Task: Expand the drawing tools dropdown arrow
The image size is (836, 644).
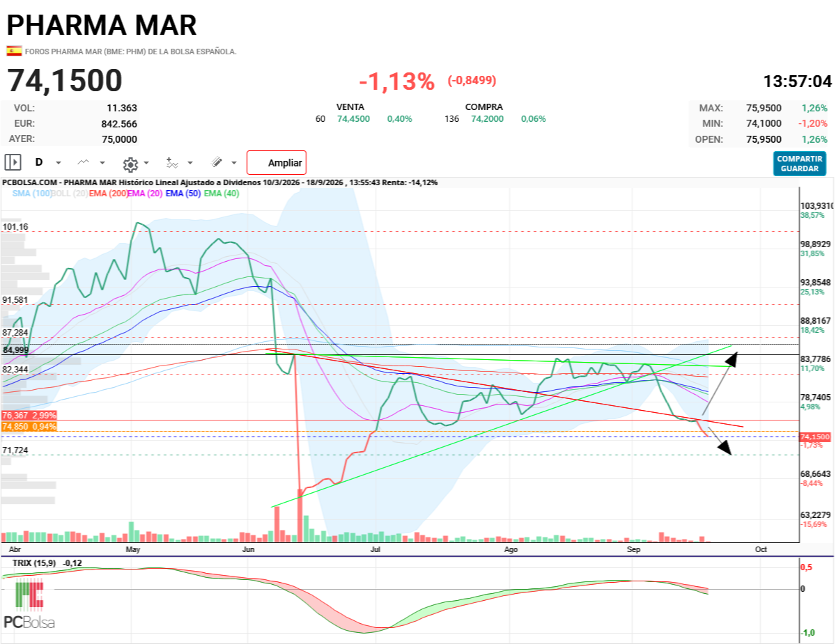Action: click(x=234, y=163)
